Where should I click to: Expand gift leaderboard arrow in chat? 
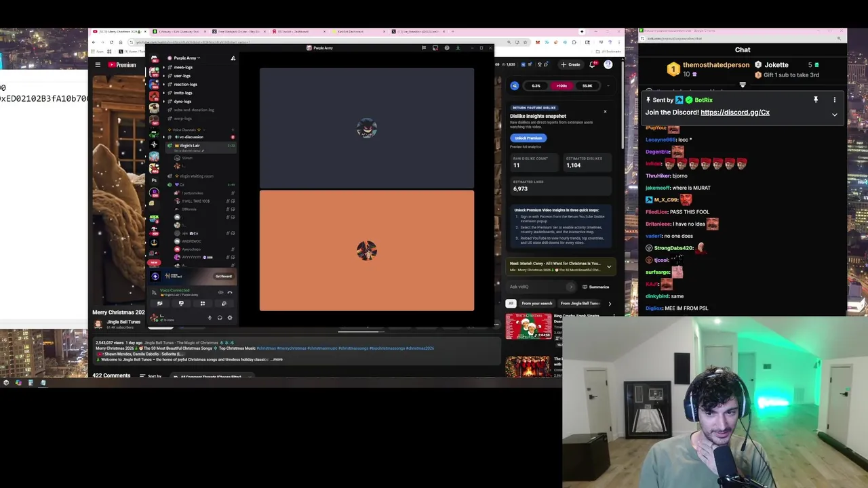tap(743, 85)
